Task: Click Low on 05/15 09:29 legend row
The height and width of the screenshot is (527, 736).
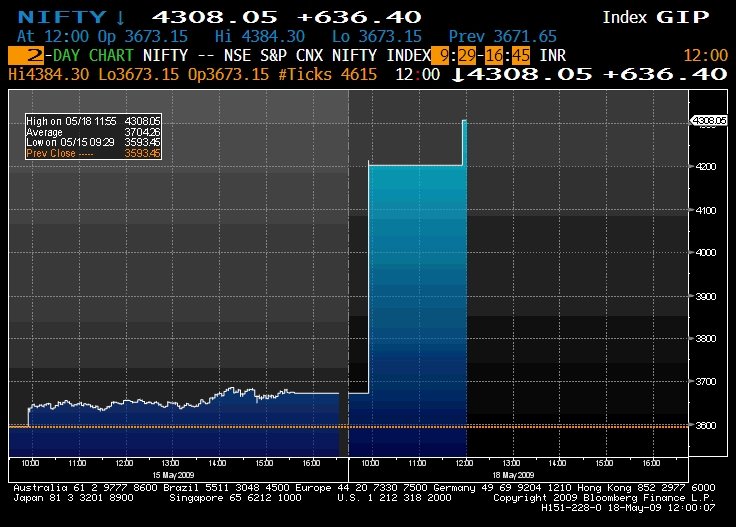Action: tap(93, 142)
